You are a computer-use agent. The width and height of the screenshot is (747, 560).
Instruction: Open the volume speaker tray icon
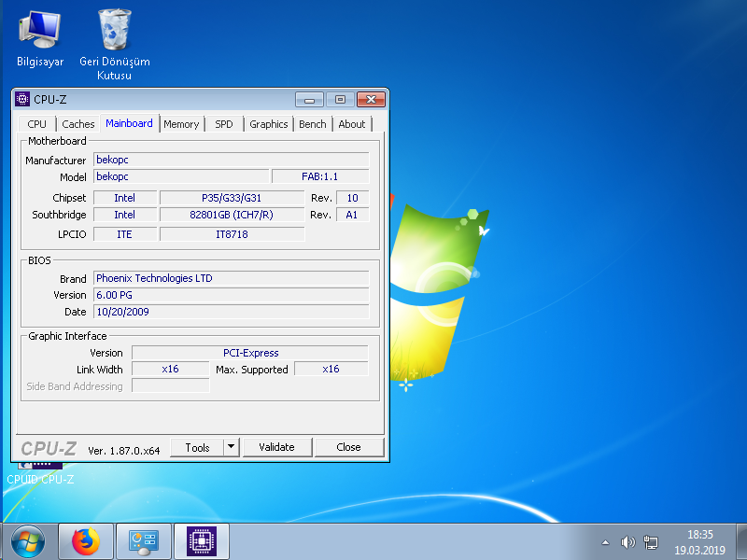click(x=627, y=542)
